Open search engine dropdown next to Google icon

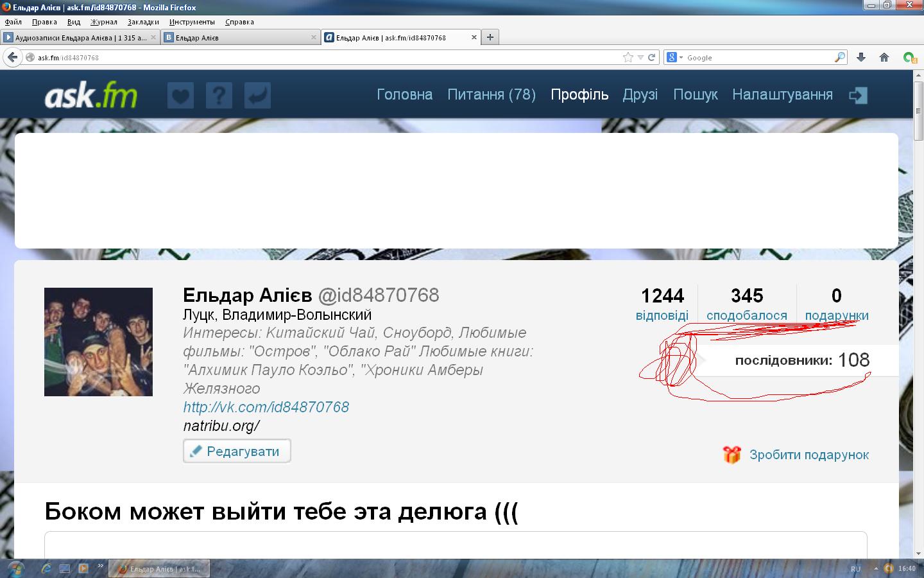point(681,57)
